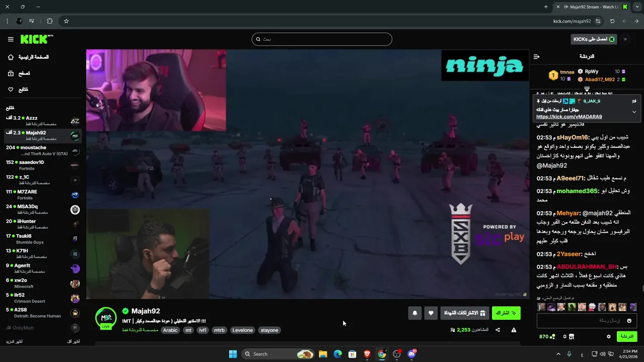This screenshot has width=644, height=362.
Task: Click the share stream icon
Action: pyautogui.click(x=498, y=330)
